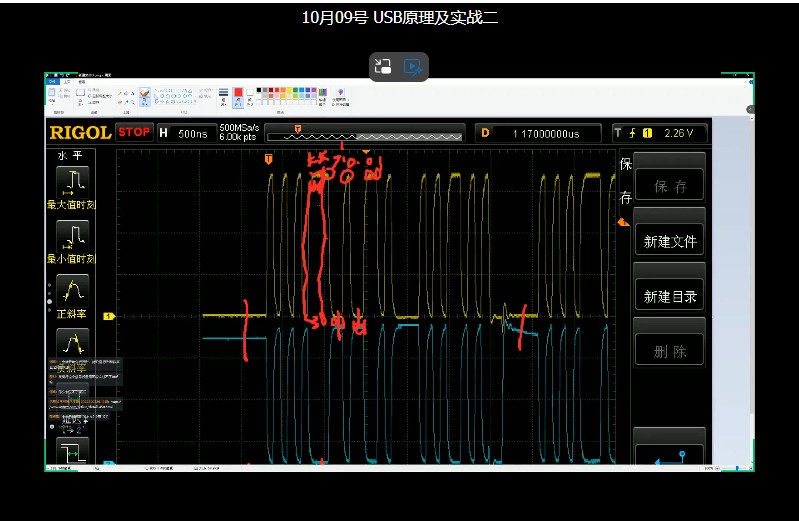The width and height of the screenshot is (799, 521).
Task: Select the pencil tool in Paint ribbon
Action: 118,91
